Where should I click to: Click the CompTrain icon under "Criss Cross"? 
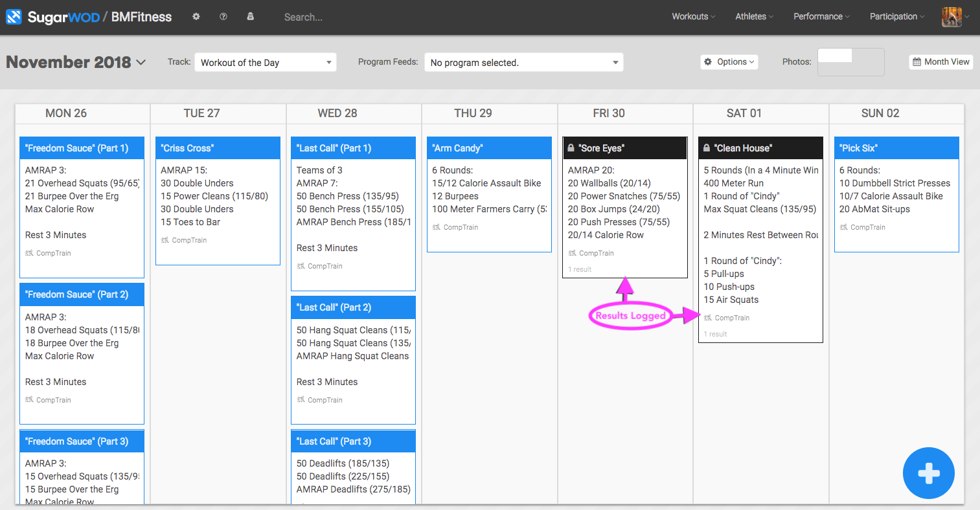point(165,240)
